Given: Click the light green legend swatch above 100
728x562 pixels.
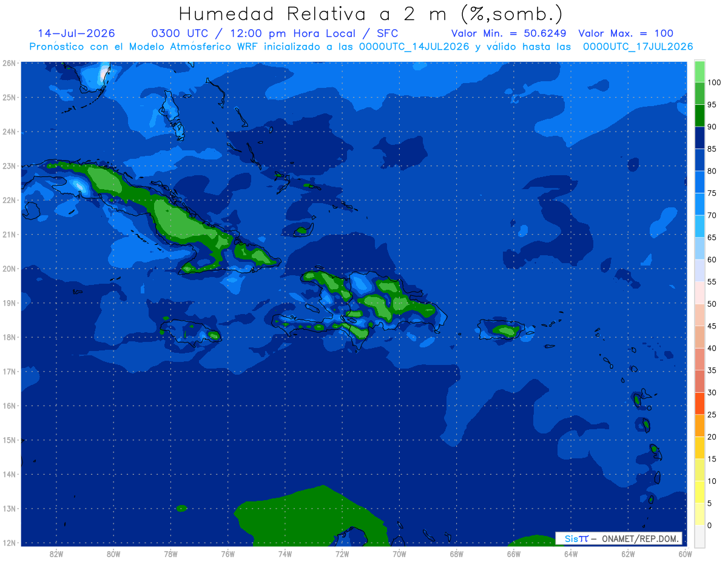Looking at the screenshot, I should pos(699,72).
